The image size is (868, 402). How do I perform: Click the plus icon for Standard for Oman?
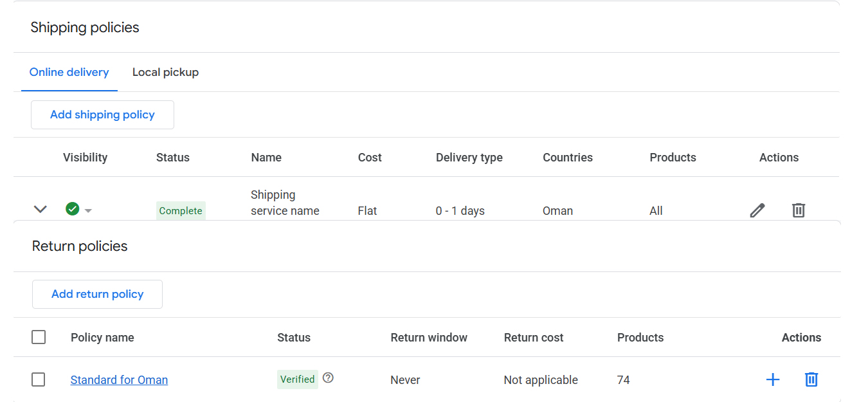(x=773, y=380)
